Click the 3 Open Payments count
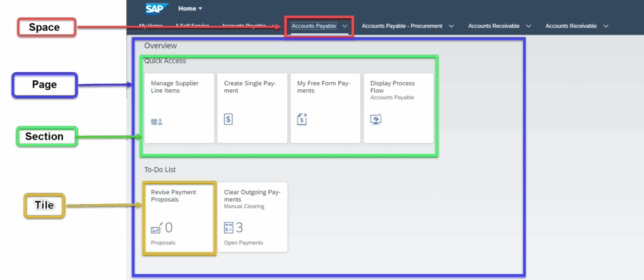Image resolution: width=644 pixels, height=280 pixels. click(x=239, y=227)
